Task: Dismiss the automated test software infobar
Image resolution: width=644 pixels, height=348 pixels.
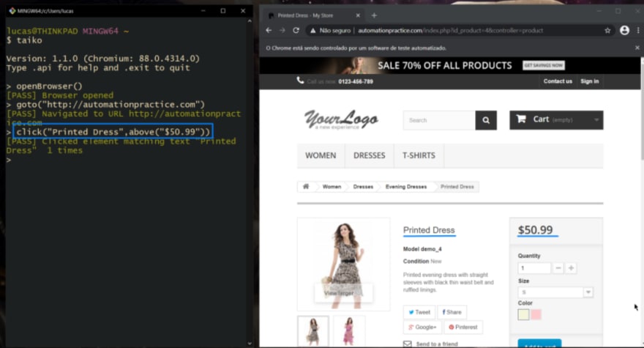Action: tap(637, 48)
